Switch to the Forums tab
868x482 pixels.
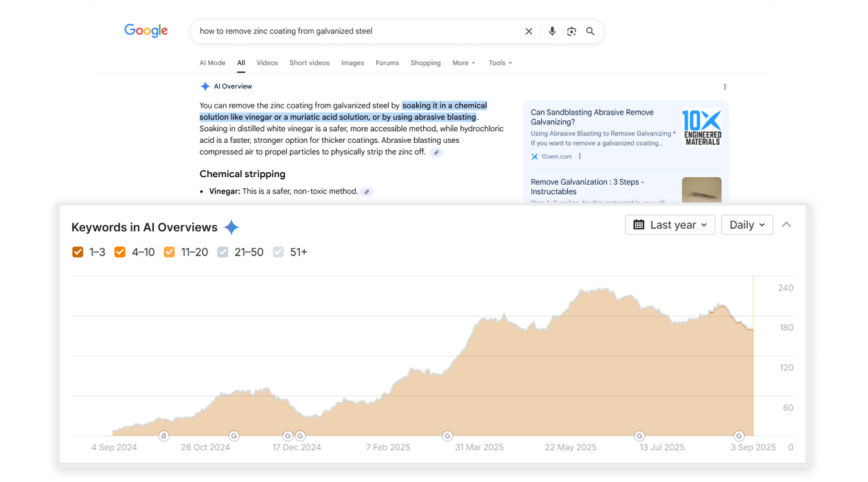click(x=387, y=62)
